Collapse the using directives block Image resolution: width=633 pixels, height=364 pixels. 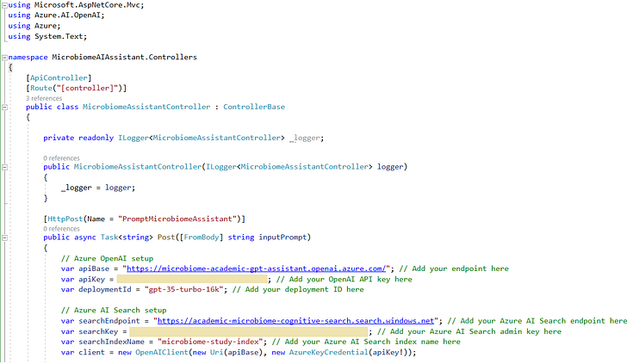(x=4, y=5)
